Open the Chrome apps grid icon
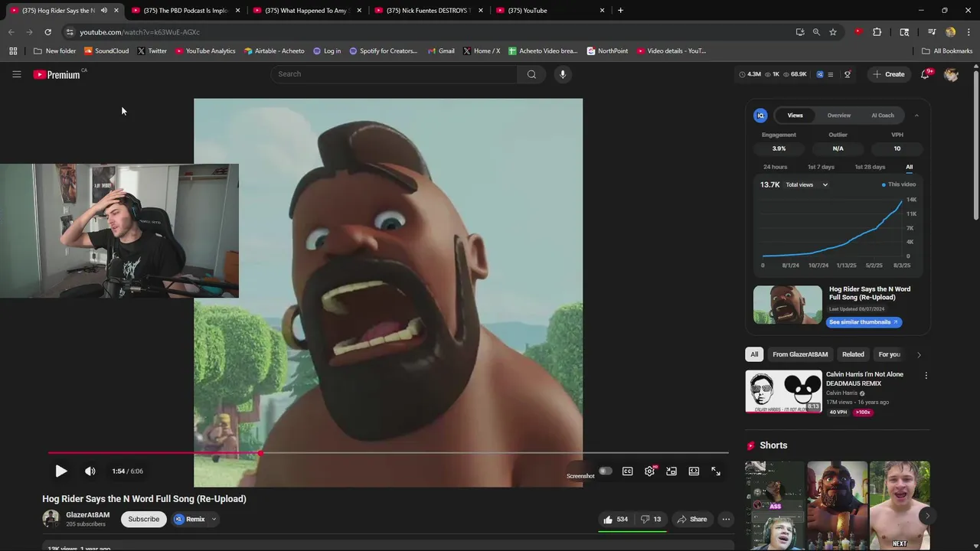Viewport: 980px width, 551px height. pyautogui.click(x=13, y=51)
